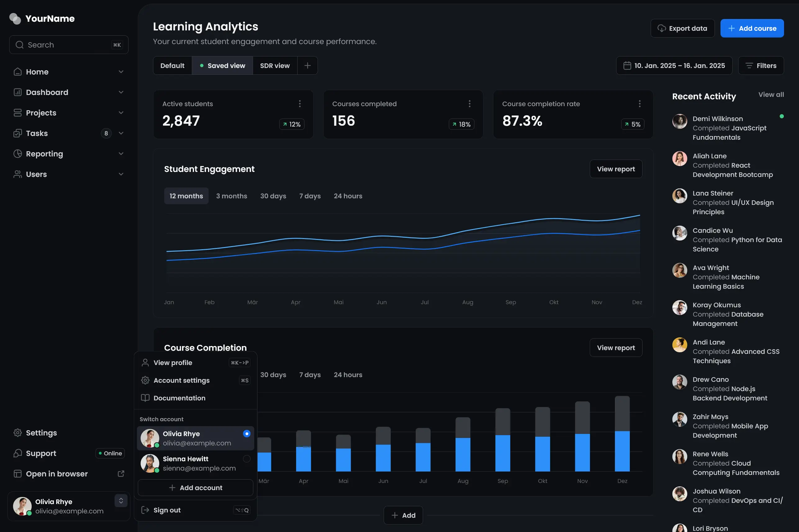The height and width of the screenshot is (532, 799).
Task: Open the date range picker
Action: 674,65
